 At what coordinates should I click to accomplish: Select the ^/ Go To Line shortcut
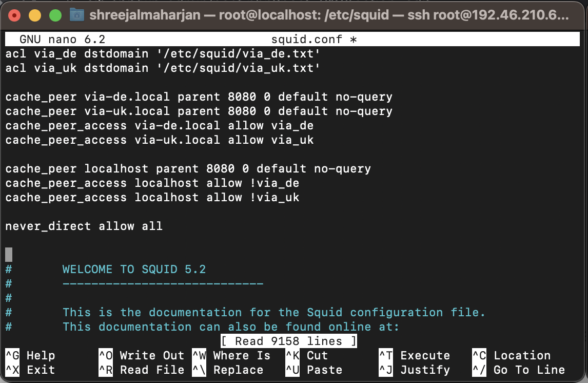pyautogui.click(x=518, y=370)
